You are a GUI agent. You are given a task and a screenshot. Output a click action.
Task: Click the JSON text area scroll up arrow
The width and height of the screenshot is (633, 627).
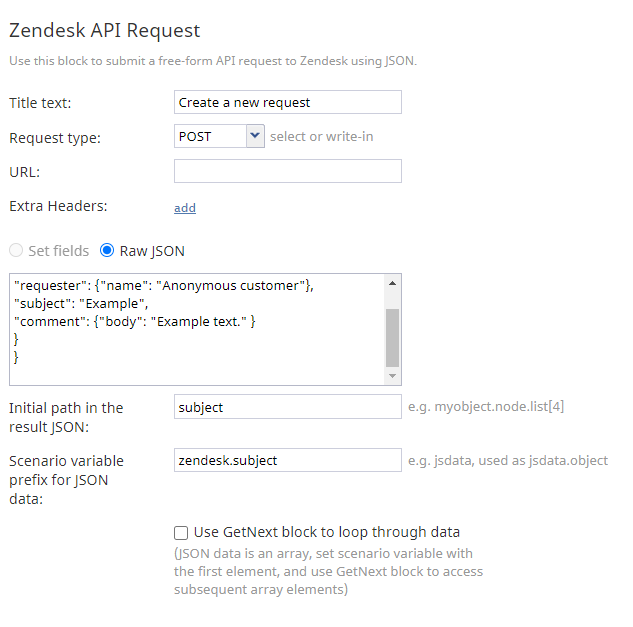[x=392, y=283]
